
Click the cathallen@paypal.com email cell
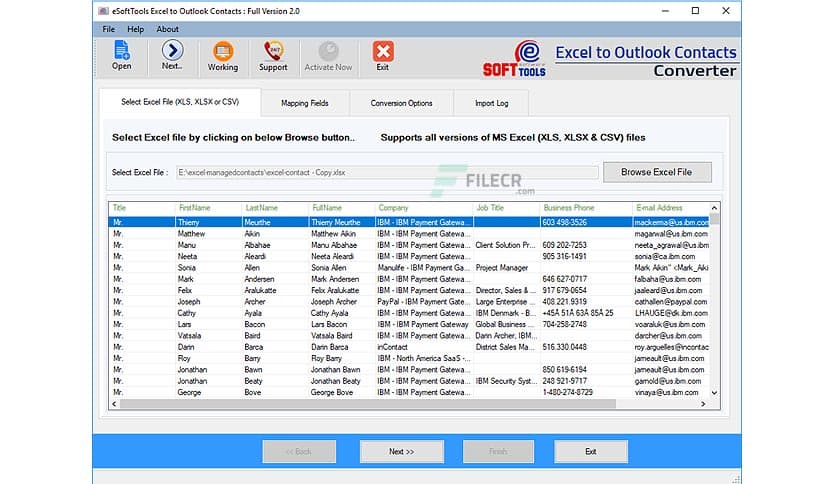coord(671,302)
